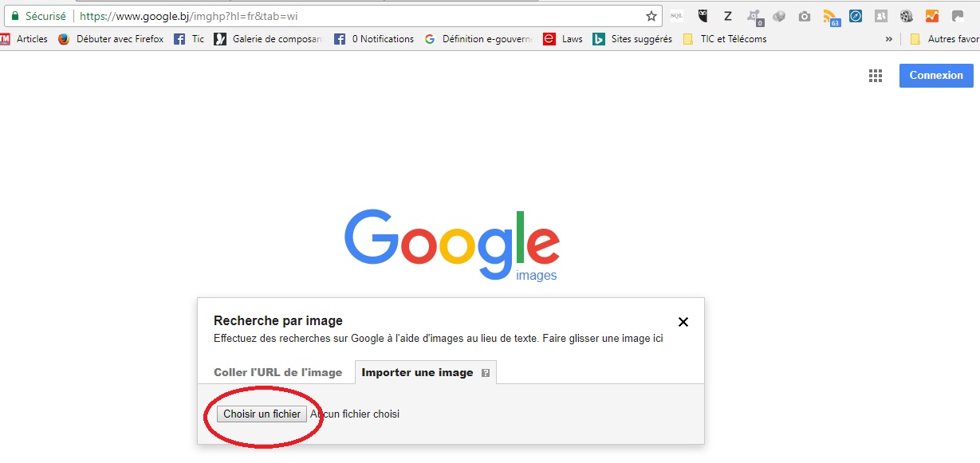Open the Articles bookmark
This screenshot has height=463, width=980.
pos(24,38)
